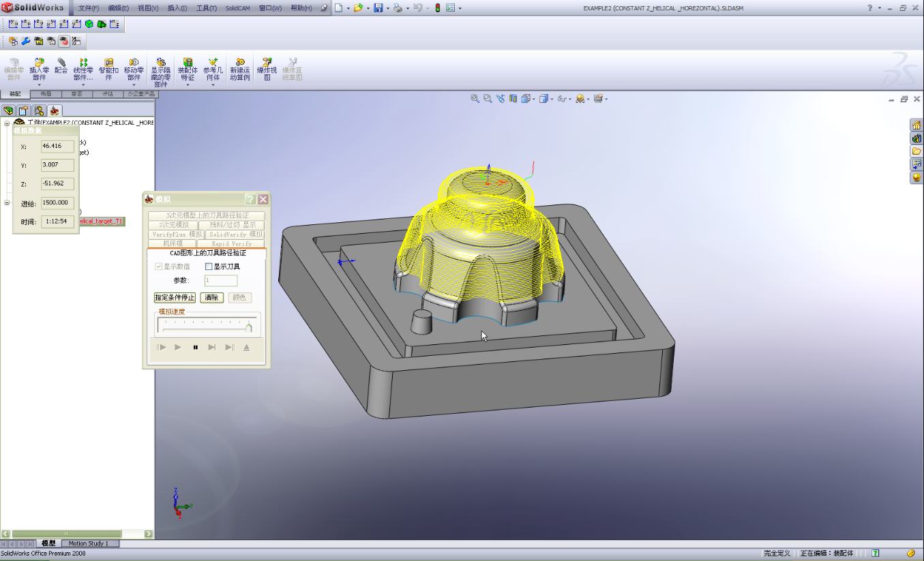
Task: Click the Open file folder icon
Action: pos(357,8)
